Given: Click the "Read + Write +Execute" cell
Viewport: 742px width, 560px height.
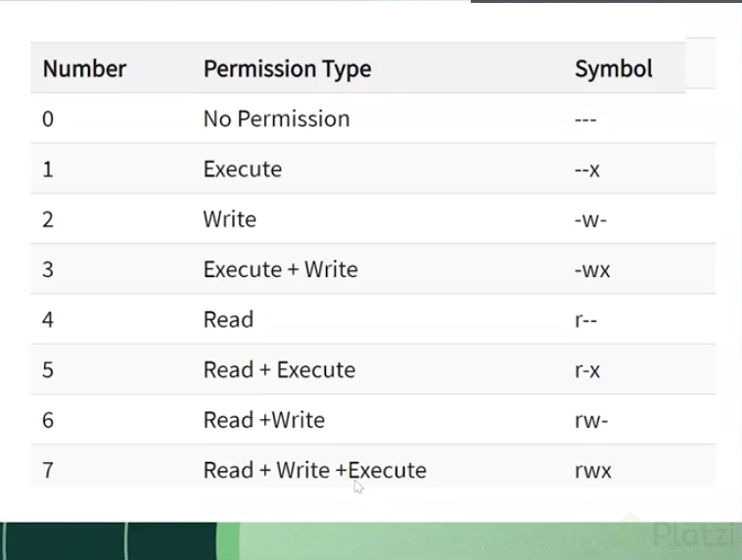Looking at the screenshot, I should pos(314,470).
